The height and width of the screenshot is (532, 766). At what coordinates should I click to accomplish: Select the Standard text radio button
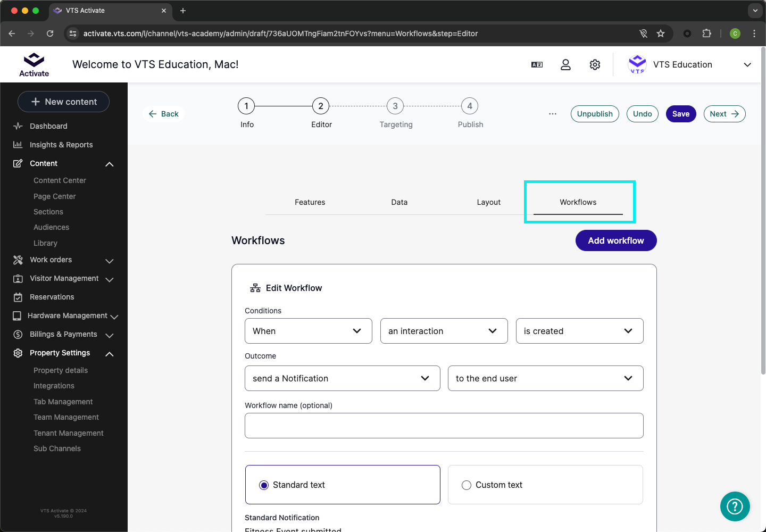(x=264, y=485)
